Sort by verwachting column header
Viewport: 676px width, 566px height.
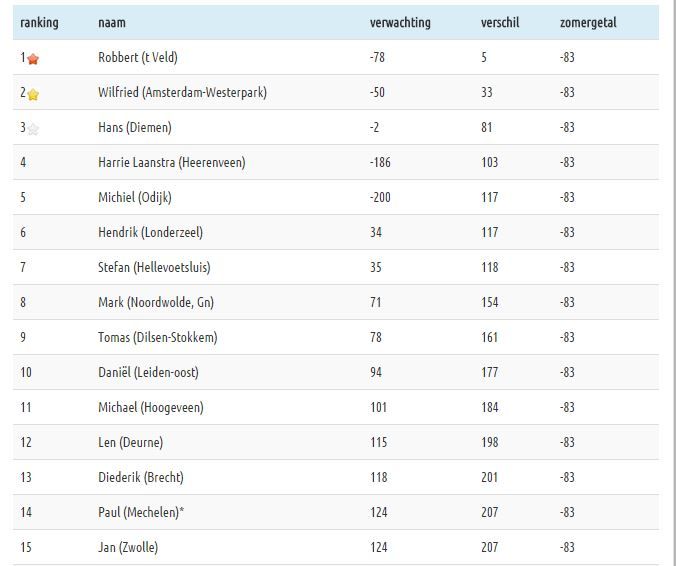(400, 22)
